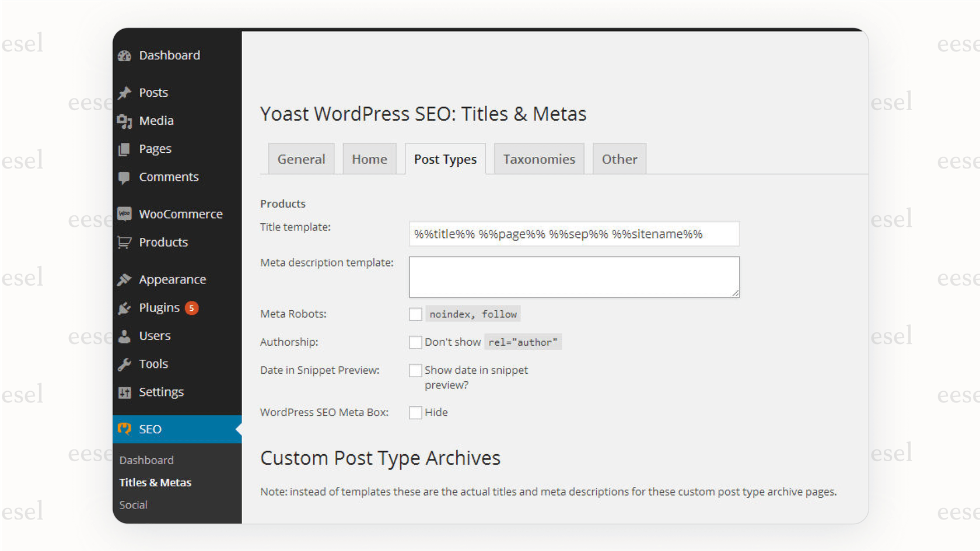Click the WooCommerce logo icon
The width and height of the screenshot is (980, 551).
click(x=125, y=214)
